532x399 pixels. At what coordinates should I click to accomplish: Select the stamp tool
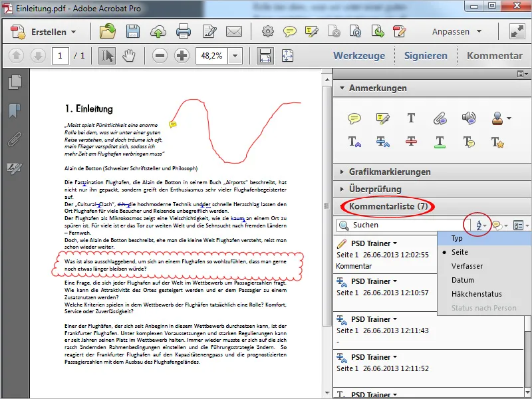click(497, 118)
